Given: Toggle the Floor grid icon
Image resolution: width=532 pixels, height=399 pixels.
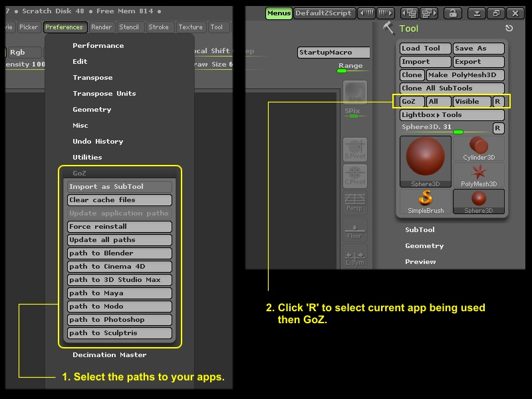Looking at the screenshot, I should pyautogui.click(x=354, y=230).
